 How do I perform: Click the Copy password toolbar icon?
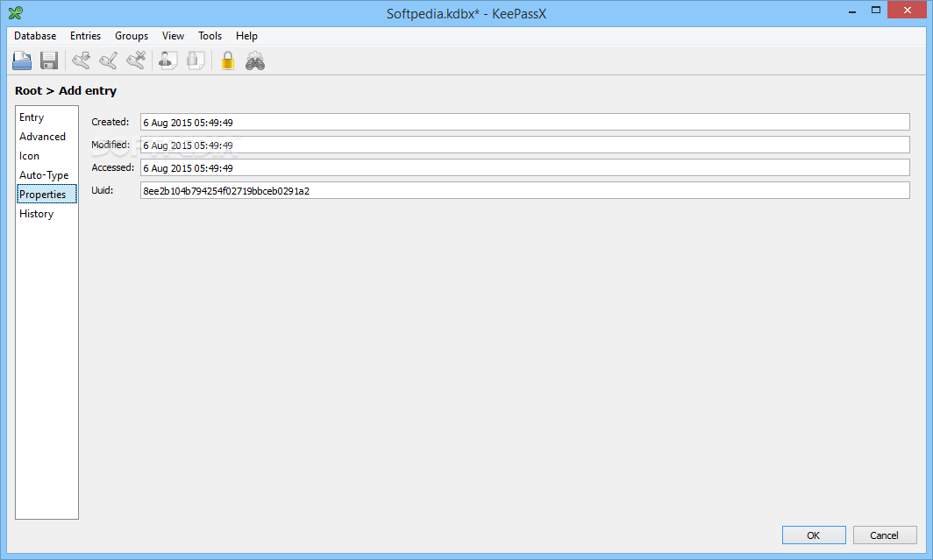coord(196,60)
